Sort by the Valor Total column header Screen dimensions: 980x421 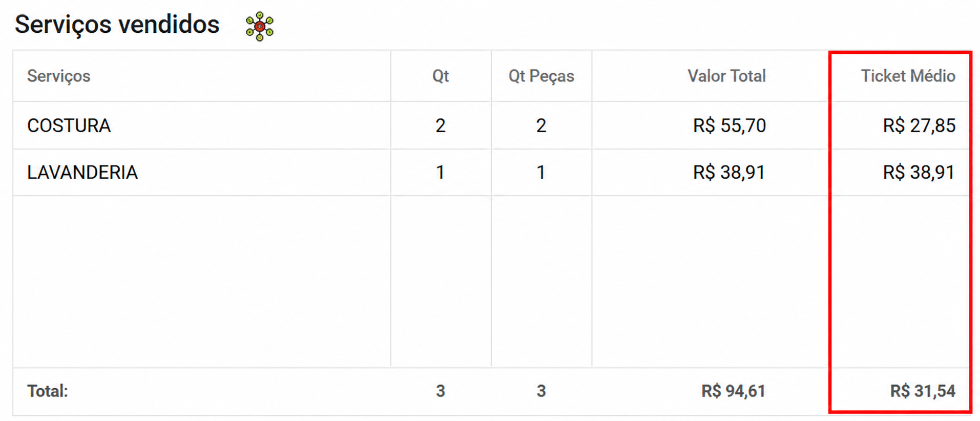[x=726, y=76]
